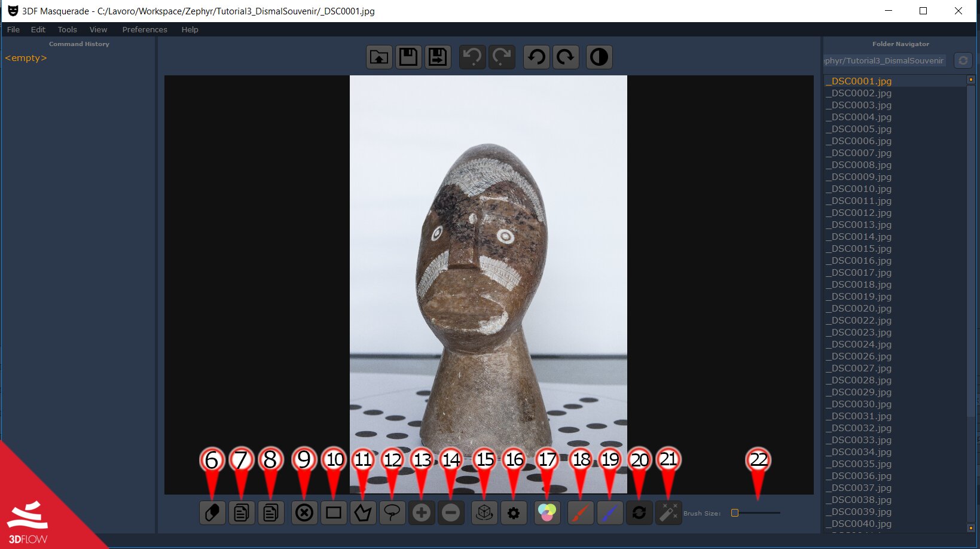Click the clear mask X button
The height and width of the screenshot is (549, 980).
[x=304, y=513]
